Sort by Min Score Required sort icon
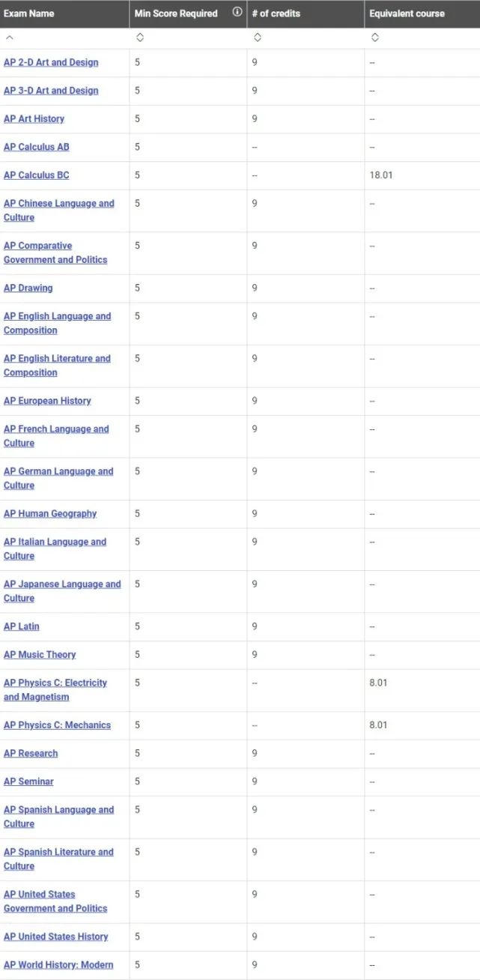Screen dimensions: 480x980 pyautogui.click(x=139, y=37)
